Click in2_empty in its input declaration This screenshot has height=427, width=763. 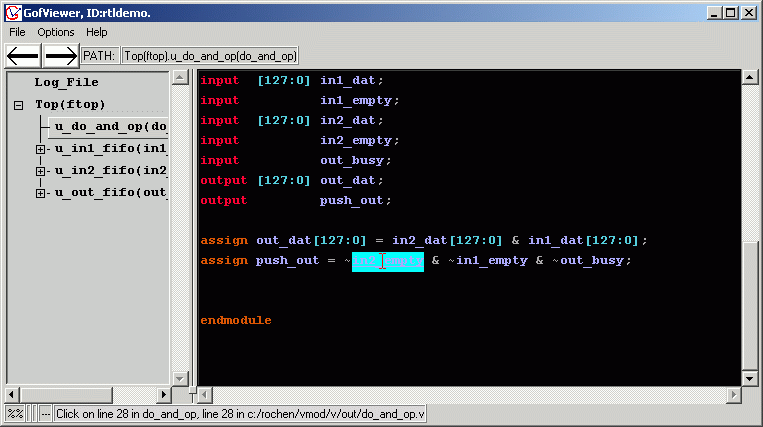(356, 141)
